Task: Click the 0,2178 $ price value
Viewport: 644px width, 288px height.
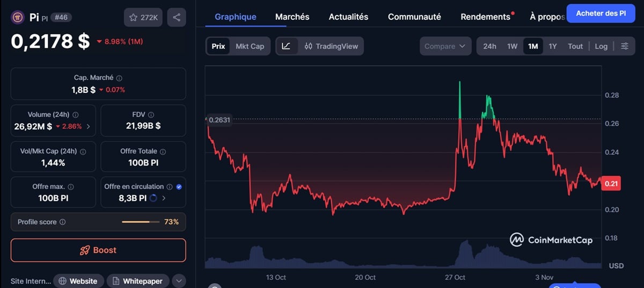Action: point(50,41)
